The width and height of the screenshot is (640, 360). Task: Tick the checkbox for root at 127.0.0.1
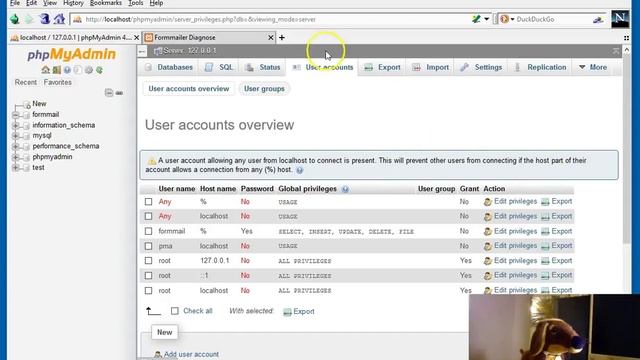[149, 261]
